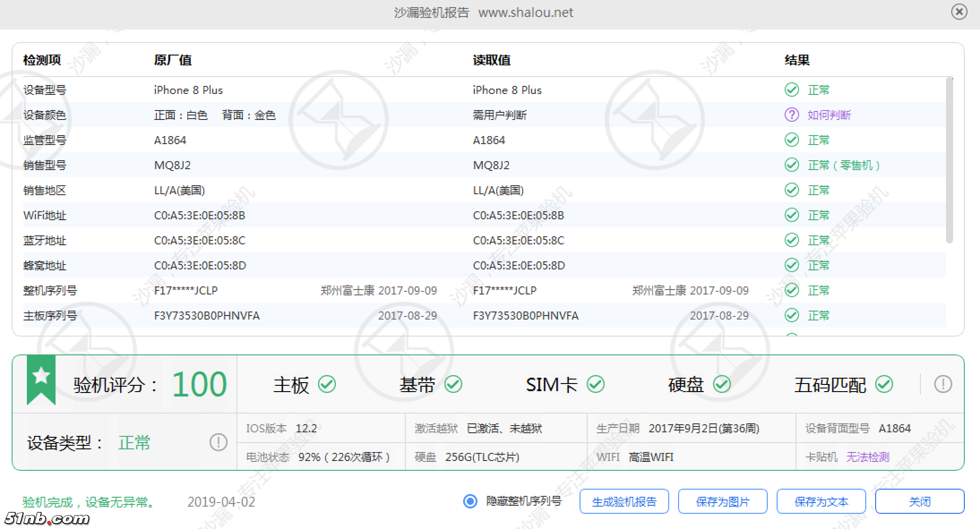This screenshot has width=980, height=529.
Task: Click the question mark icon beside 设备颜色 result
Action: pyautogui.click(x=791, y=115)
